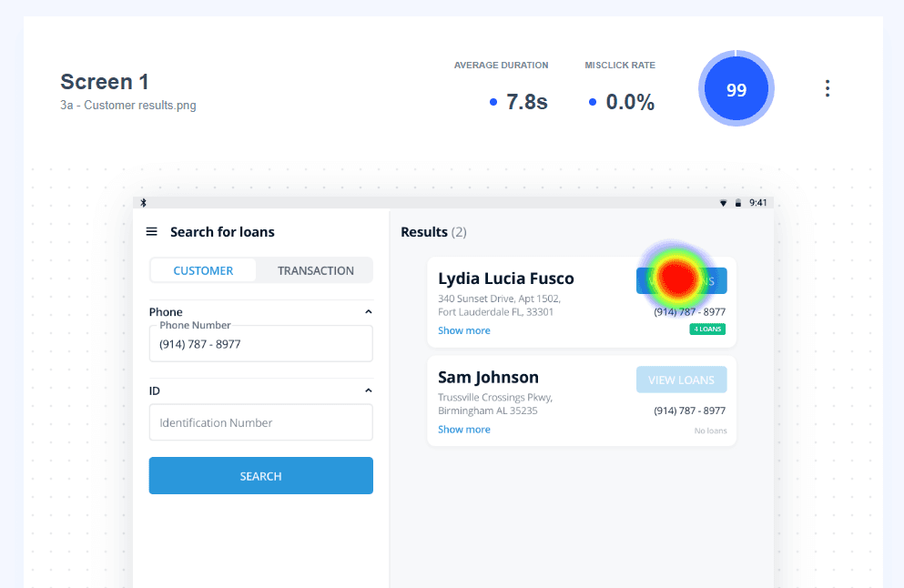Click the blue SEARCH button
904x588 pixels.
tap(260, 475)
